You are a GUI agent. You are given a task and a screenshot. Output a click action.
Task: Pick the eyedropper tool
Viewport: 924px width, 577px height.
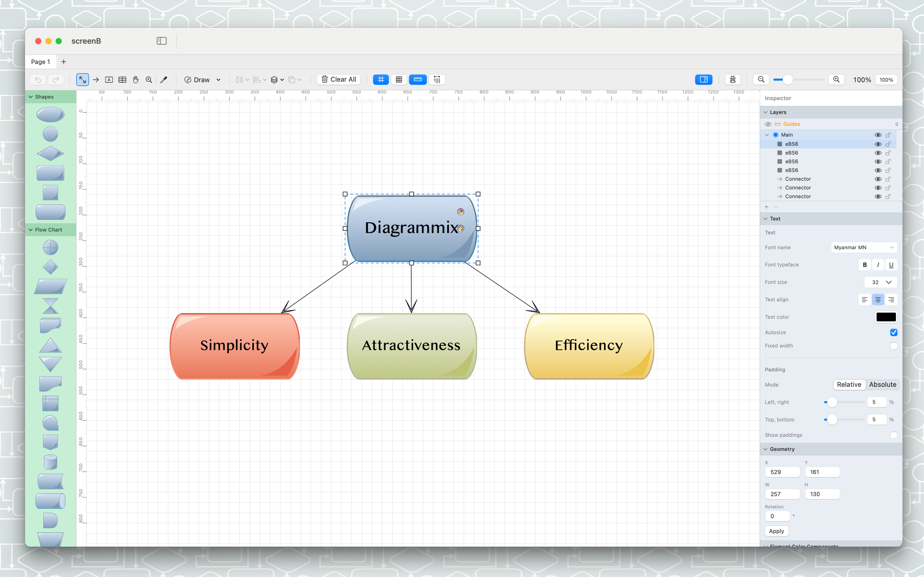pos(164,80)
